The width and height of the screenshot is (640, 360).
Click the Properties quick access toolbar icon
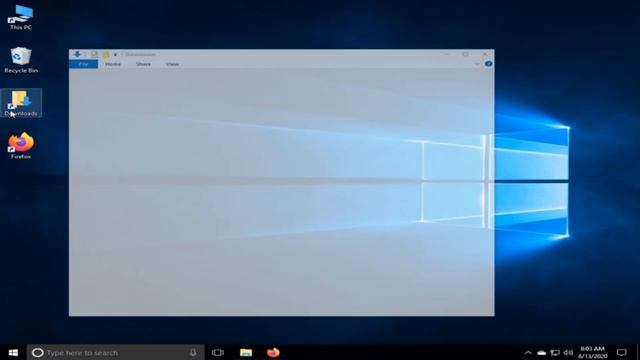[94, 54]
